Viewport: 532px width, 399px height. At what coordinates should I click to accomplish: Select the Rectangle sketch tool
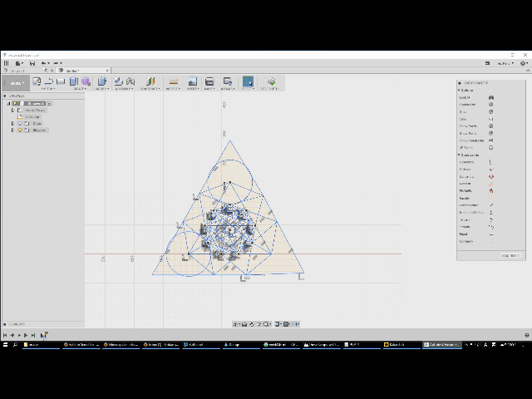(61, 81)
